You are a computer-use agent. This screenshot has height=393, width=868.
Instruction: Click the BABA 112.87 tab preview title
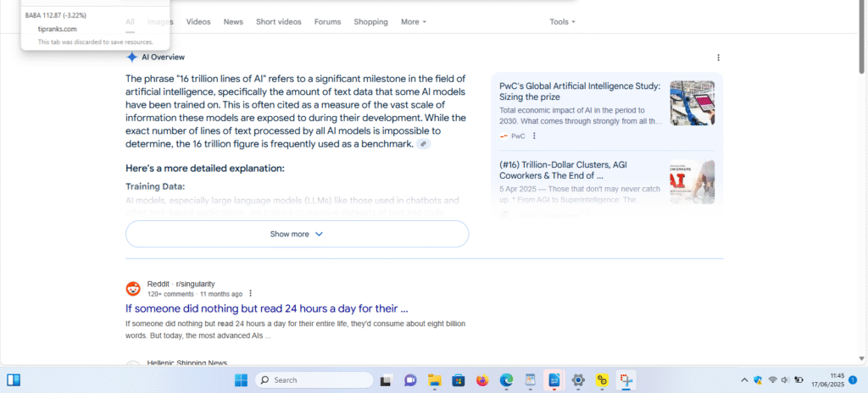(x=55, y=15)
